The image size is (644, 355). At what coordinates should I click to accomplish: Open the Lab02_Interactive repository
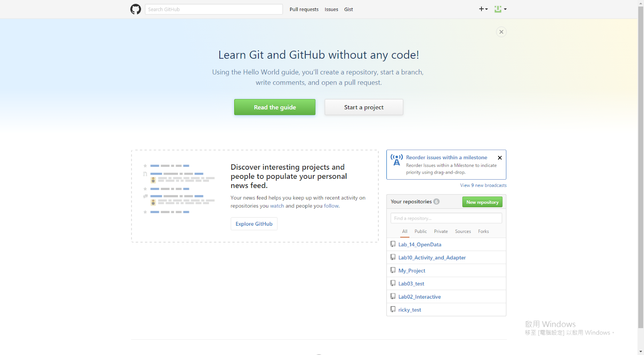tap(419, 297)
